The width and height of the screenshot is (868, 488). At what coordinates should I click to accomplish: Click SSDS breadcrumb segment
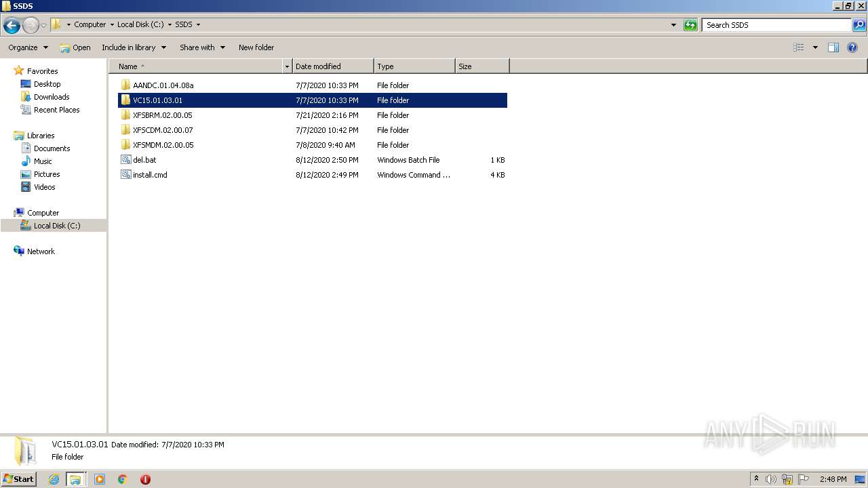184,24
